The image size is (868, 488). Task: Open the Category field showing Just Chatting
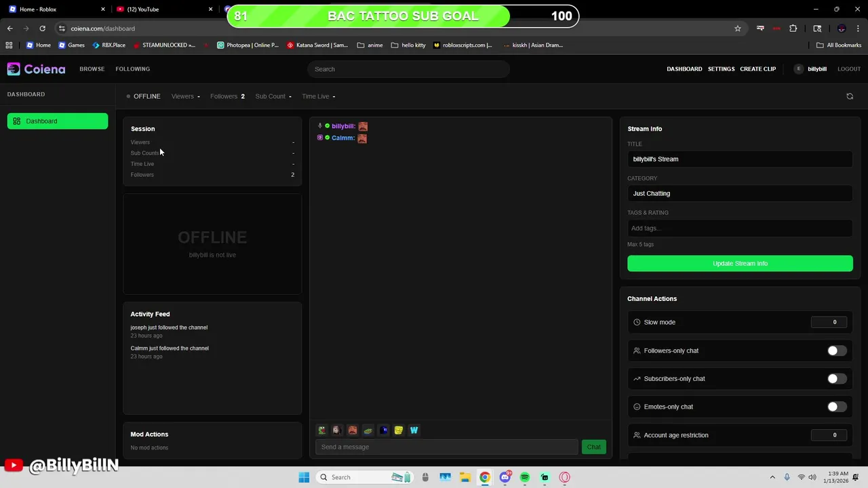pos(740,193)
